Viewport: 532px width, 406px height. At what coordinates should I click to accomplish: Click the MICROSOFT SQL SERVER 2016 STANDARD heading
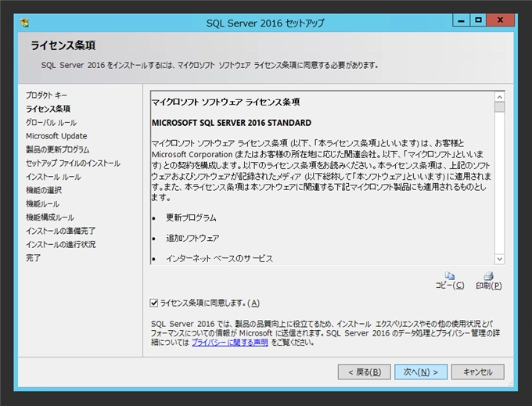(232, 123)
